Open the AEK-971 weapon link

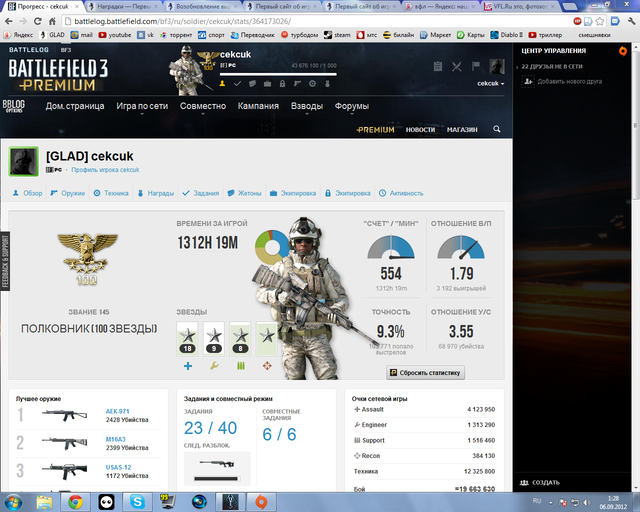(x=117, y=411)
